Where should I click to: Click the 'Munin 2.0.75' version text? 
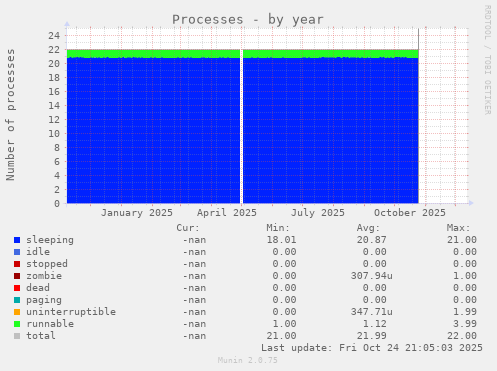(248, 360)
